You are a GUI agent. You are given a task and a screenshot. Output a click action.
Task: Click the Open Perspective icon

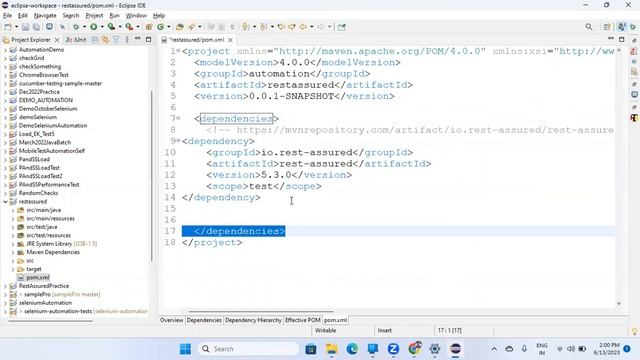(607, 27)
